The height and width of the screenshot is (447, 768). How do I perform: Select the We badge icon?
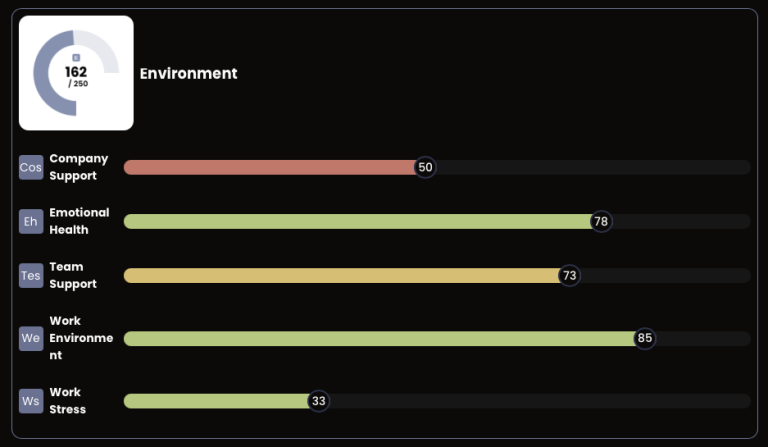coord(31,338)
